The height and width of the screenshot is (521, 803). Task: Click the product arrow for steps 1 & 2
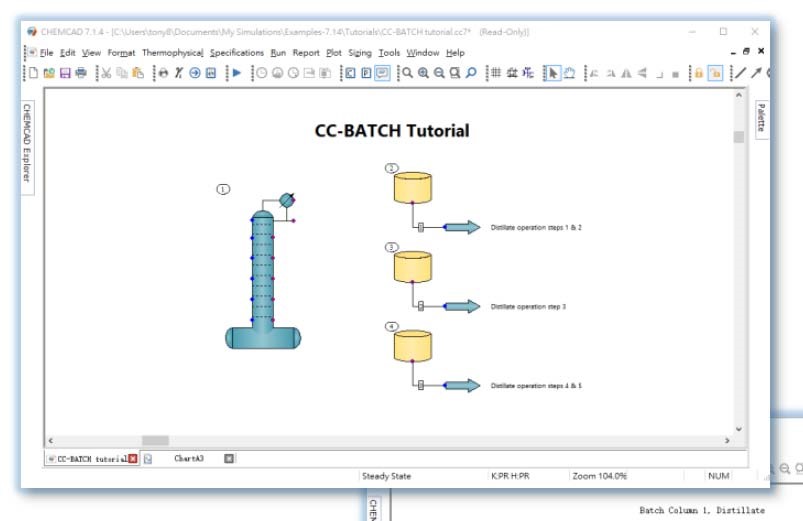[x=462, y=227]
